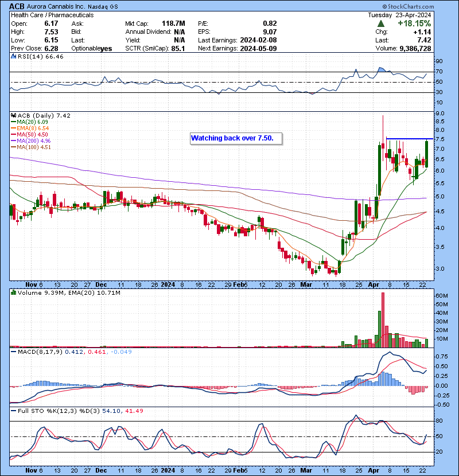Image resolution: width=459 pixels, height=476 pixels.
Task: Click the blue 7.50 resistance line
Action: pyautogui.click(x=409, y=139)
